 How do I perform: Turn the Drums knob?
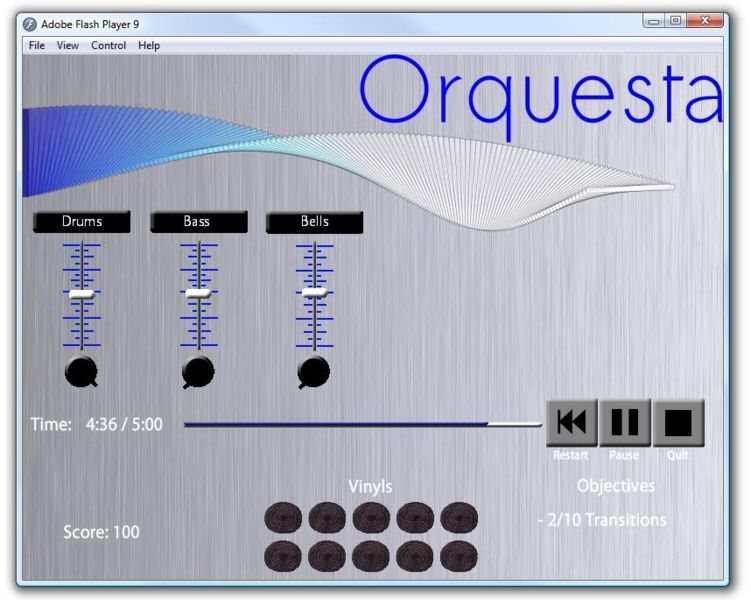tap(81, 372)
